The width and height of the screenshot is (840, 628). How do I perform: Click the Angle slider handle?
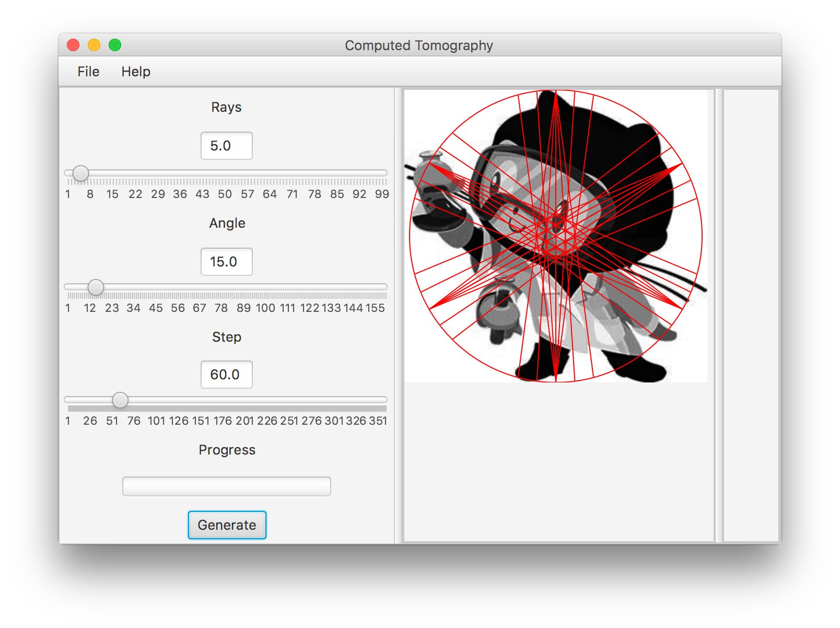tap(96, 287)
